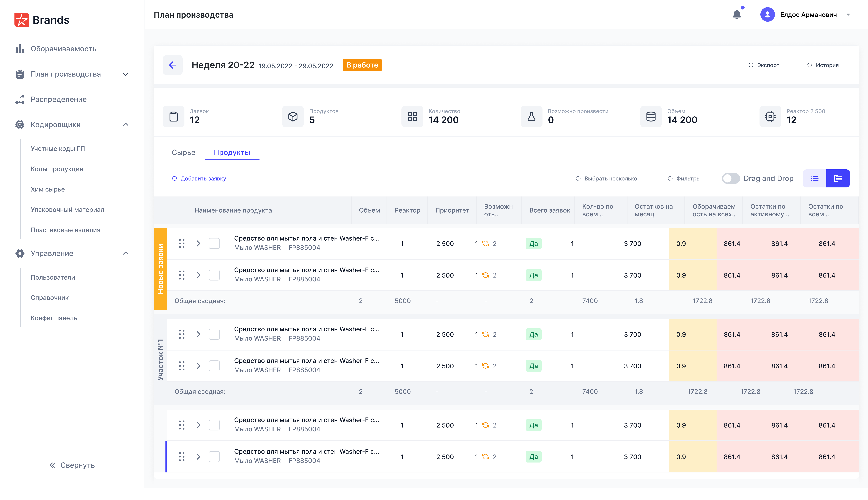Screen dimensions: 868x500
Task: Select the detailed grouped view icon
Action: (838, 178)
